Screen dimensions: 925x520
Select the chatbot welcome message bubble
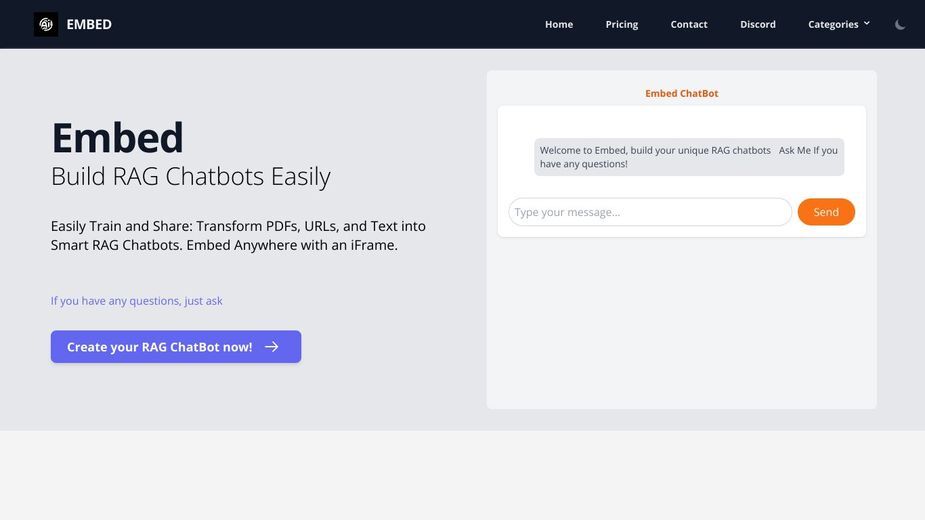point(689,157)
